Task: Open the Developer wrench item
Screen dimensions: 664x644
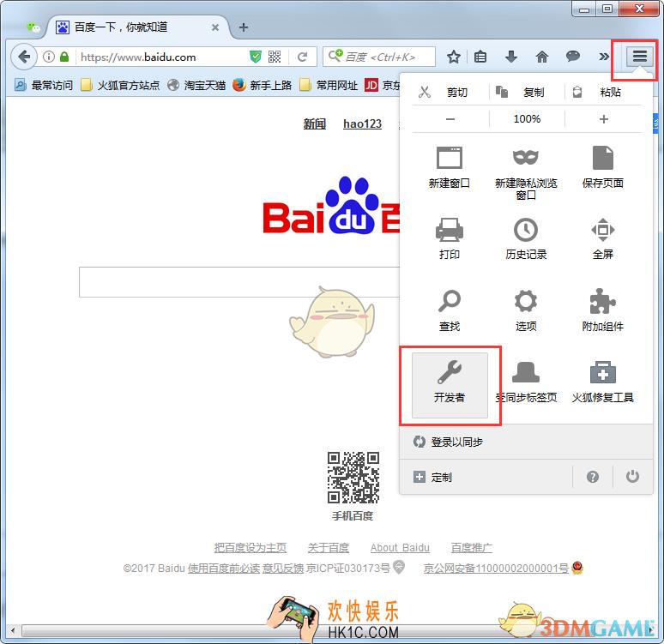Action: (450, 385)
